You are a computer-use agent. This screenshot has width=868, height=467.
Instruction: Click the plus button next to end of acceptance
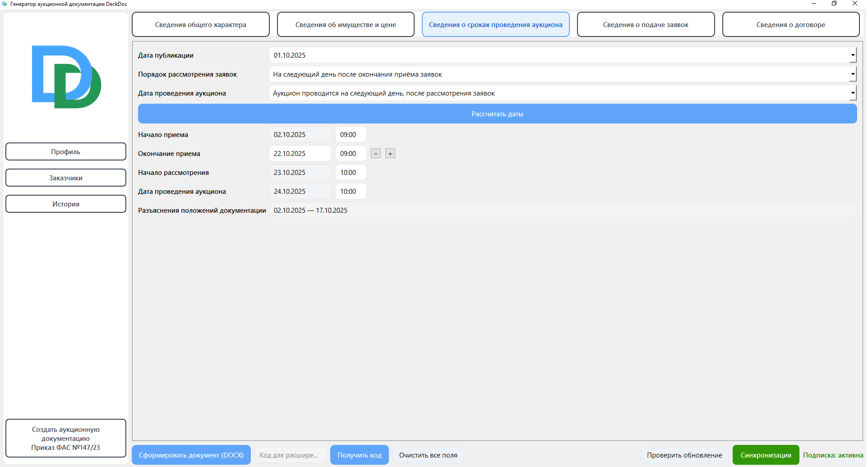(x=390, y=154)
